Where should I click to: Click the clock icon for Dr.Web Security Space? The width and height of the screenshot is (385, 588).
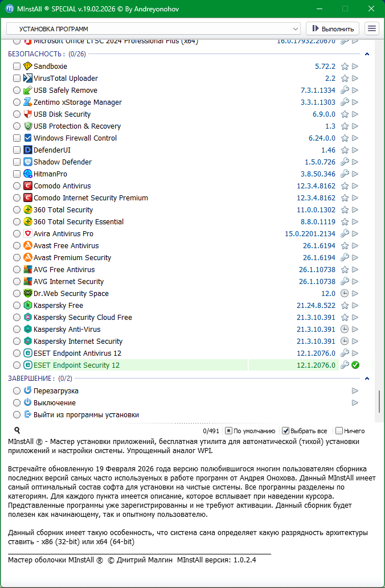(x=345, y=294)
